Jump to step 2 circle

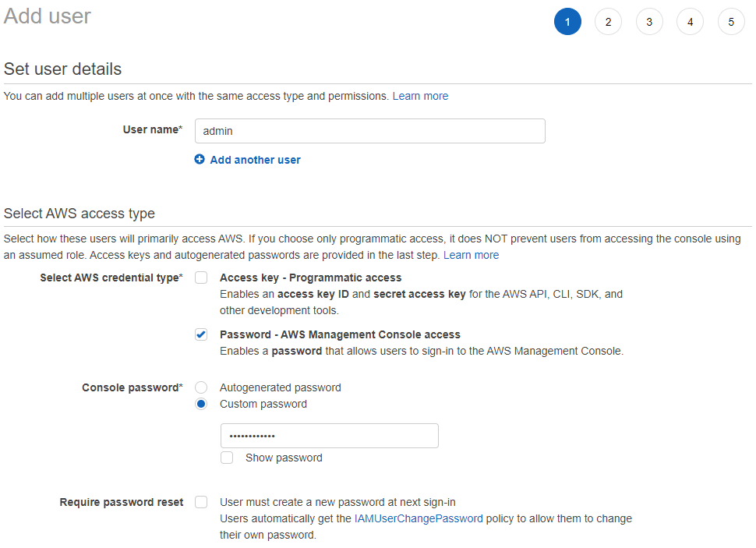(x=609, y=22)
